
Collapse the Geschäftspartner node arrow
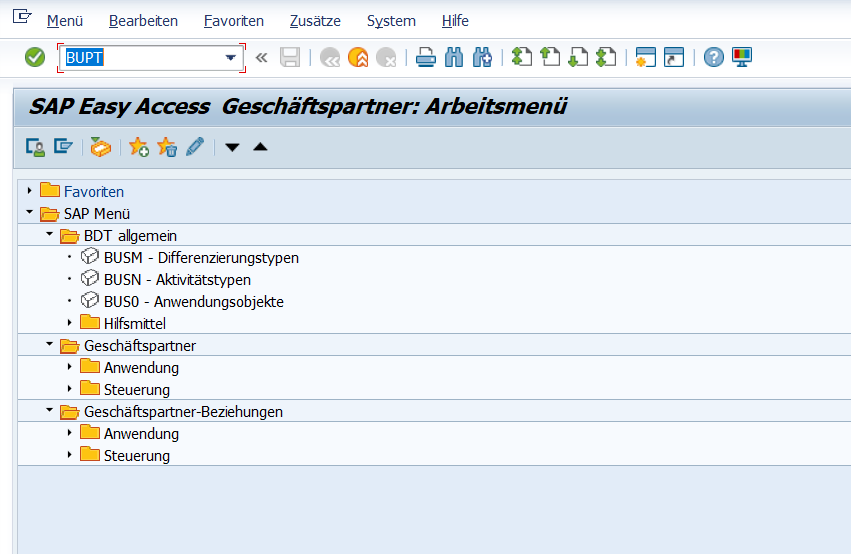(x=49, y=344)
